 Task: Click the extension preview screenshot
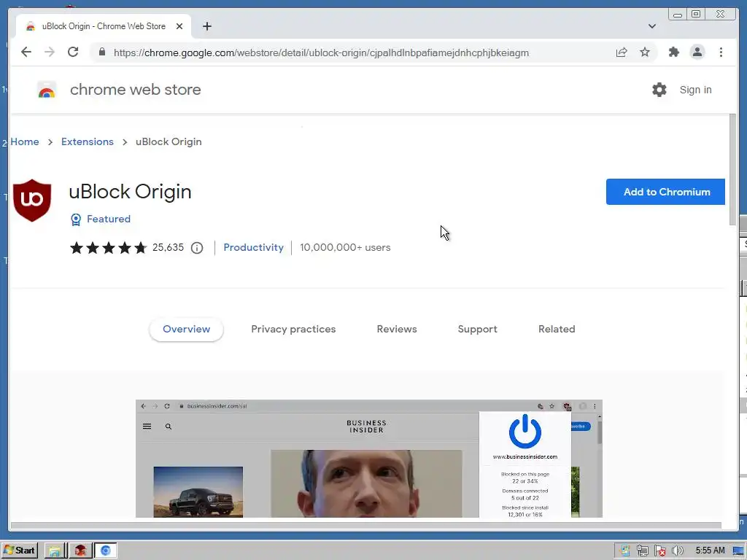(x=368, y=459)
